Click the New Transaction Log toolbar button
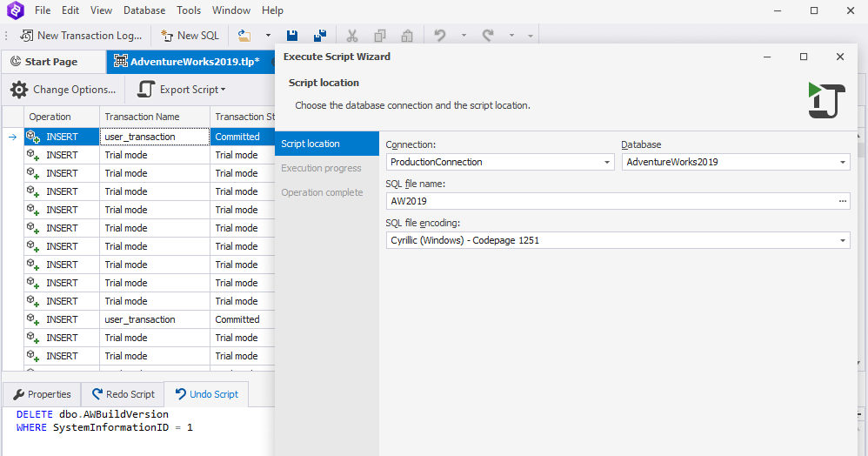This screenshot has width=868, height=456. 80,36
